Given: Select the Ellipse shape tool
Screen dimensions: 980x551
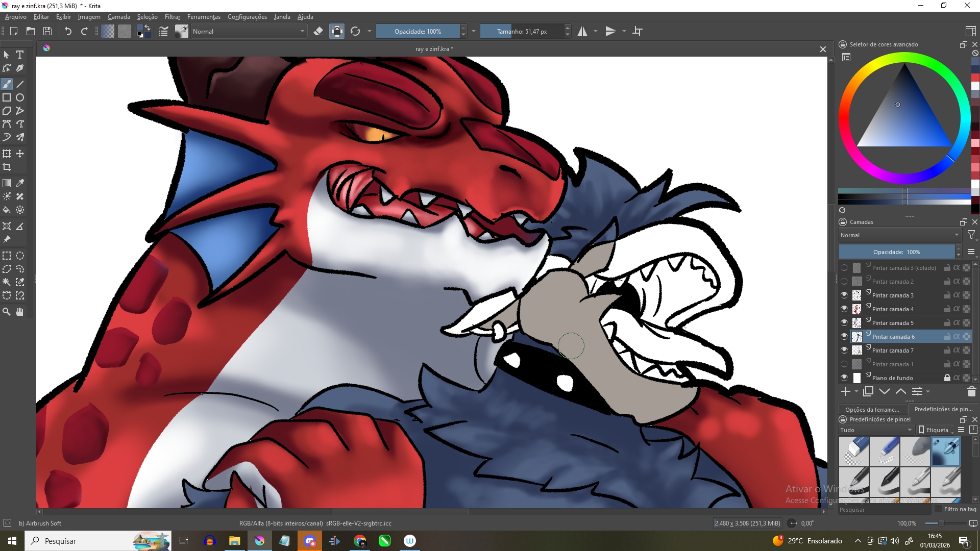Looking at the screenshot, I should pos(20,97).
